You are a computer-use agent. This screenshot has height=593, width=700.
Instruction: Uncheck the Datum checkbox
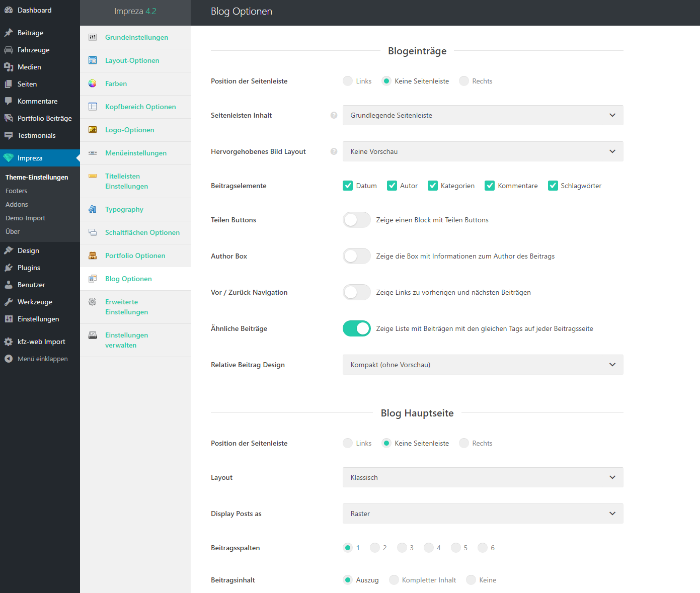click(x=348, y=186)
